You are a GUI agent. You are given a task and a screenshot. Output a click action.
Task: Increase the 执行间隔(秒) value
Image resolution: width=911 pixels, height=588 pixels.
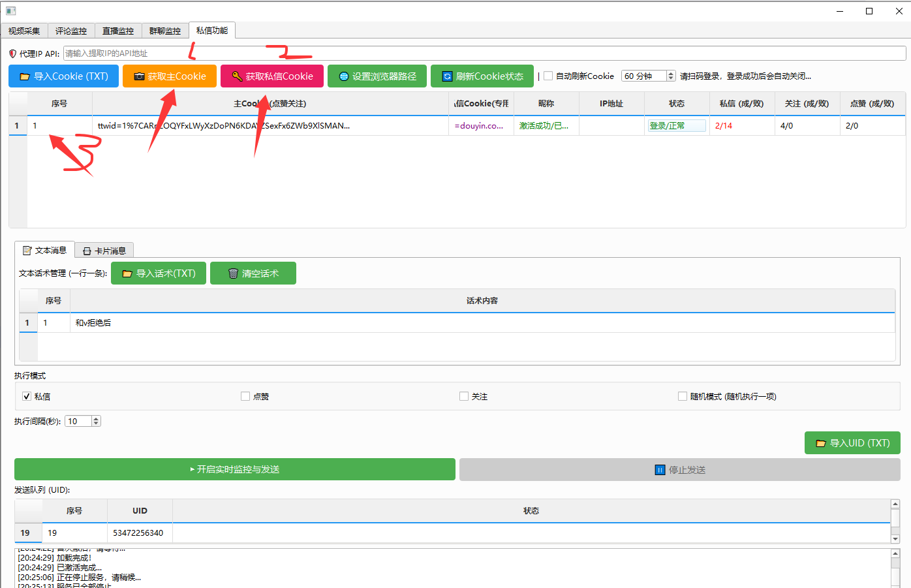tap(97, 419)
